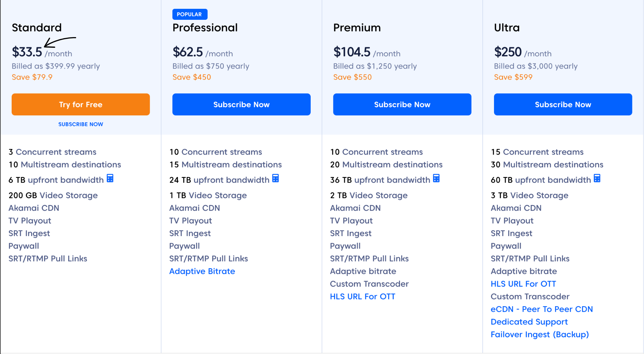This screenshot has width=644, height=354.
Task: Click the Premium plan title
Action: coord(357,28)
